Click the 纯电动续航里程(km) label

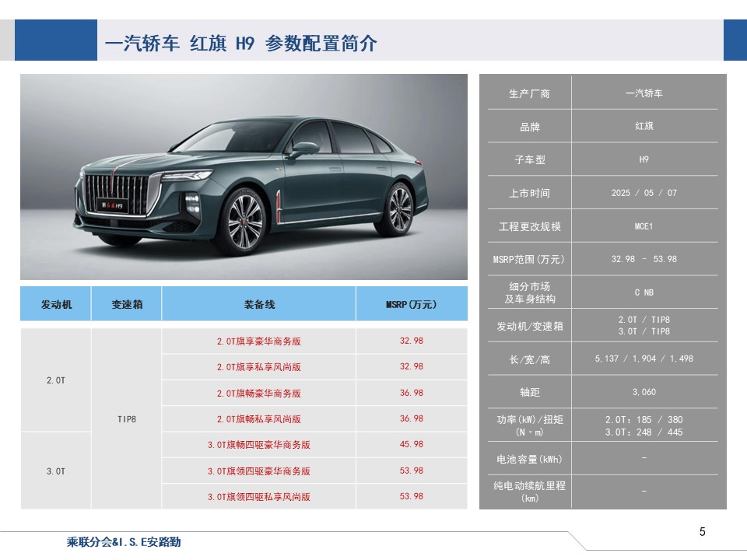pos(529,492)
